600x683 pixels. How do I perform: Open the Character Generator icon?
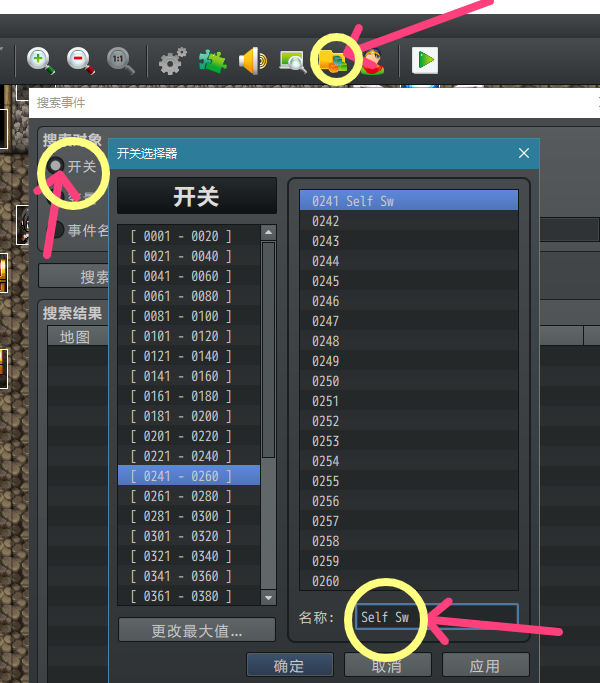coord(373,61)
